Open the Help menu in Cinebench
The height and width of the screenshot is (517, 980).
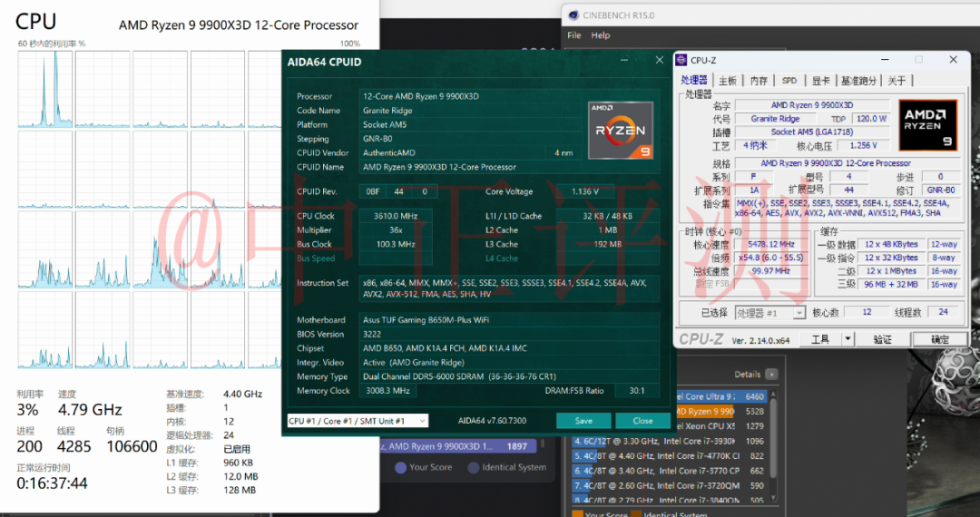[600, 35]
